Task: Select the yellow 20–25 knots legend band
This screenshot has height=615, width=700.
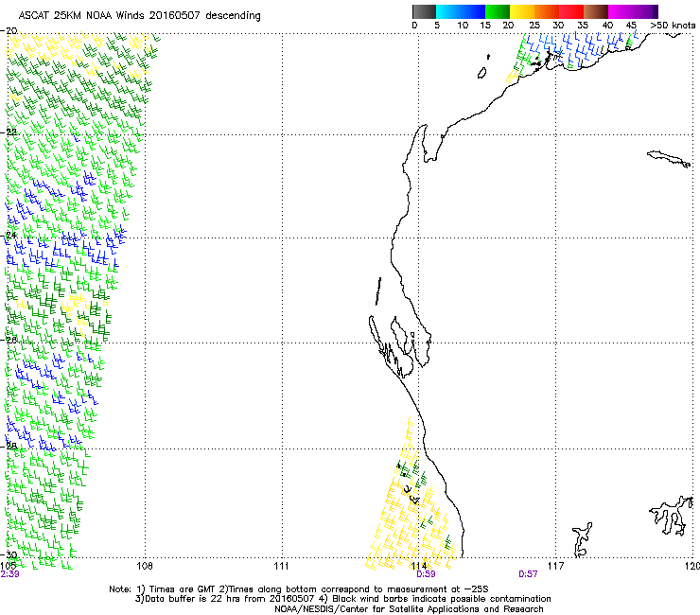Action: pyautogui.click(x=522, y=11)
